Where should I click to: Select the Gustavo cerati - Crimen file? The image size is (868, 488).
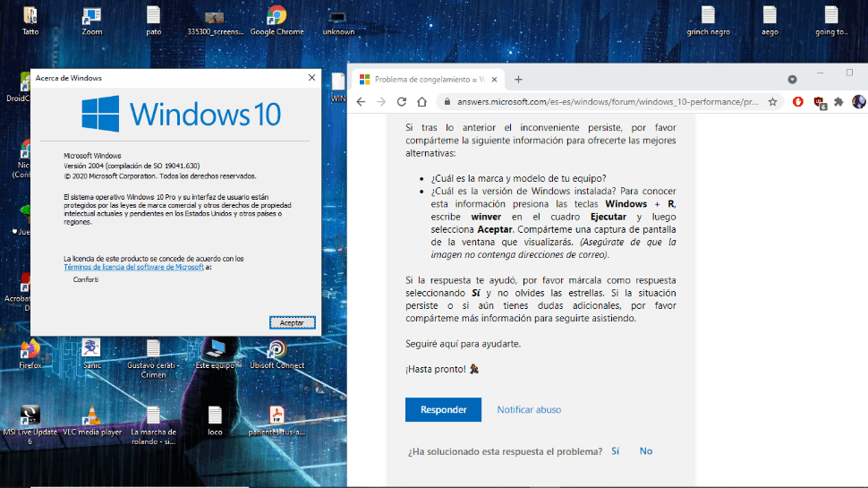click(153, 359)
